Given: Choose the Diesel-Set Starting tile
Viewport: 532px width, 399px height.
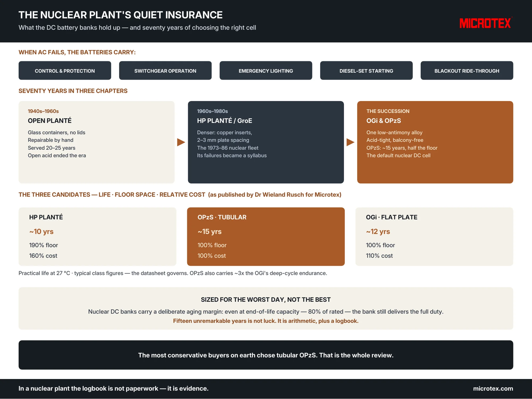Looking at the screenshot, I should coord(366,70).
